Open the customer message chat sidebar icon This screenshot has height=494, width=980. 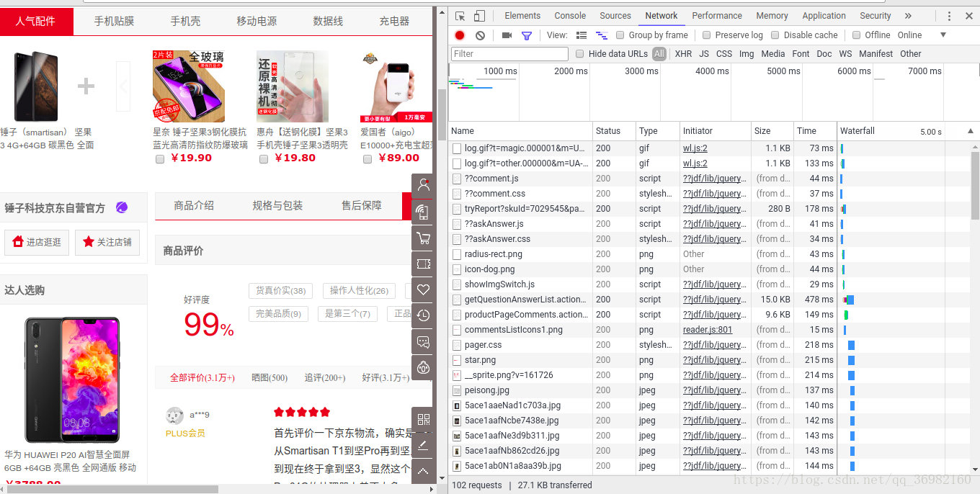click(x=424, y=341)
